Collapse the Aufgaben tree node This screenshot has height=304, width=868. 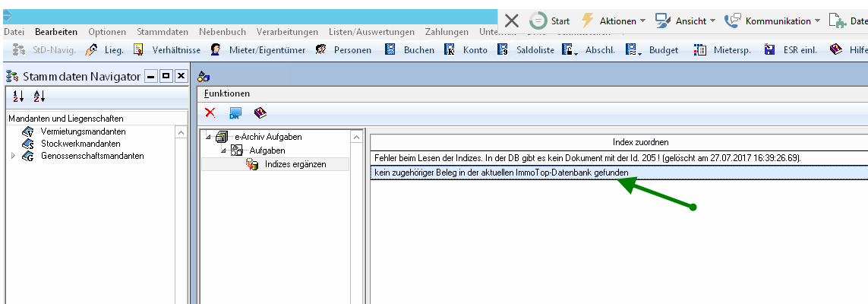224,150
